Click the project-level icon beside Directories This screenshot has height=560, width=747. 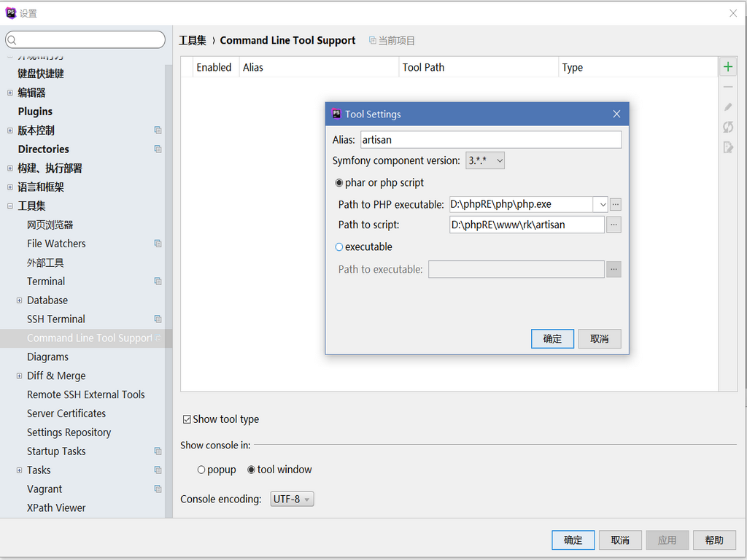point(158,149)
